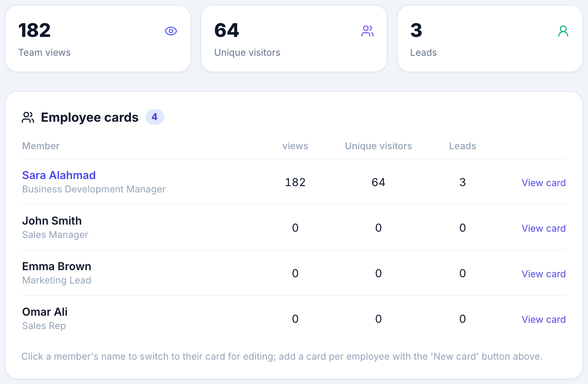Open Sara Alahmad's card for editing

click(x=59, y=175)
